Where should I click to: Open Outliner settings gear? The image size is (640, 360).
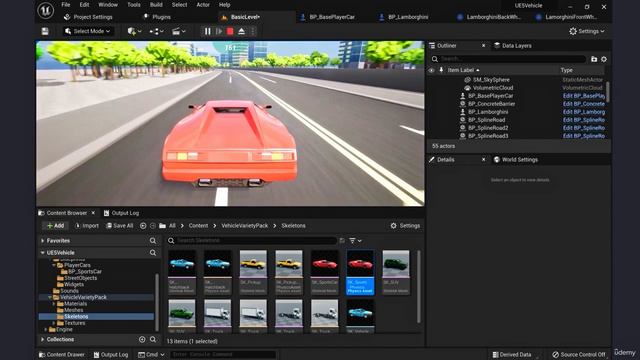tap(604, 59)
